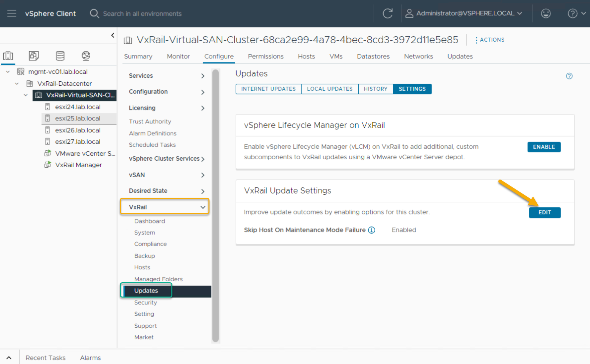Image resolution: width=590 pixels, height=364 pixels.
Task: Expand the Administrator@VSPHERE.LOCAL user dropdown
Action: [465, 14]
